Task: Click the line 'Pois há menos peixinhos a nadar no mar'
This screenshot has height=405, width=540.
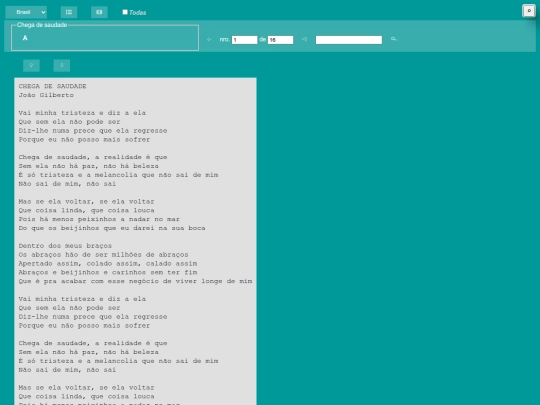Action: pyautogui.click(x=99, y=219)
